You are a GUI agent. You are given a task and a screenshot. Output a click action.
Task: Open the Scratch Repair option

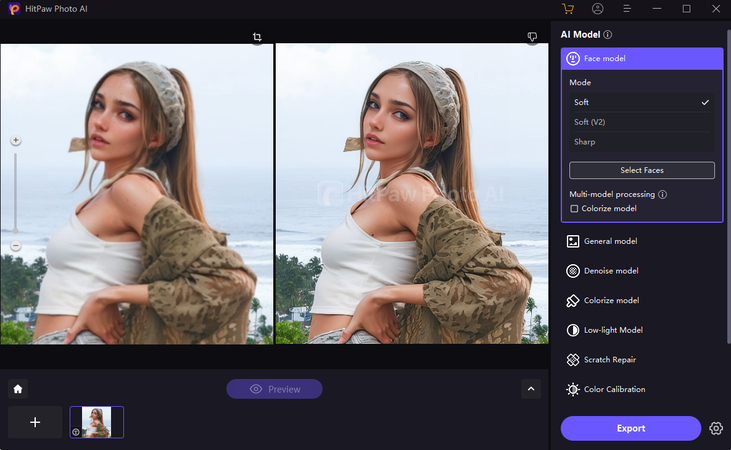tap(642, 360)
